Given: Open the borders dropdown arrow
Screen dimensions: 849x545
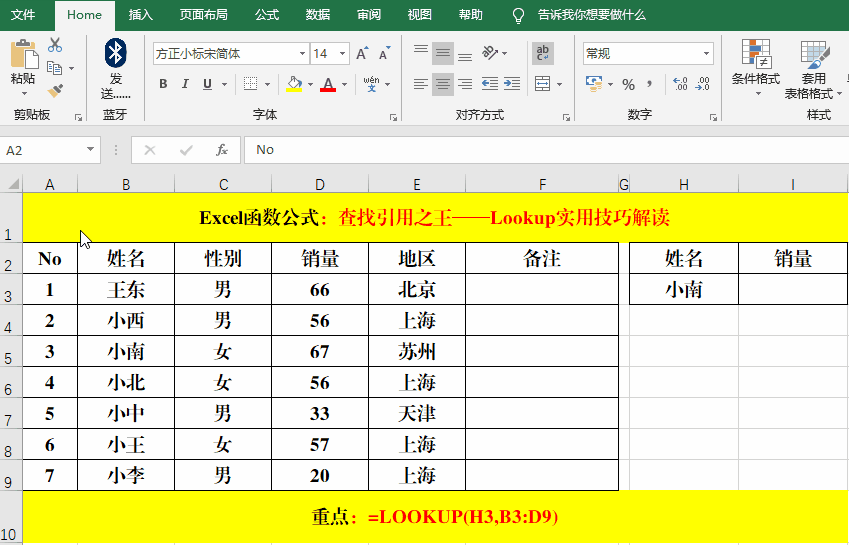Looking at the screenshot, I should (267, 84).
